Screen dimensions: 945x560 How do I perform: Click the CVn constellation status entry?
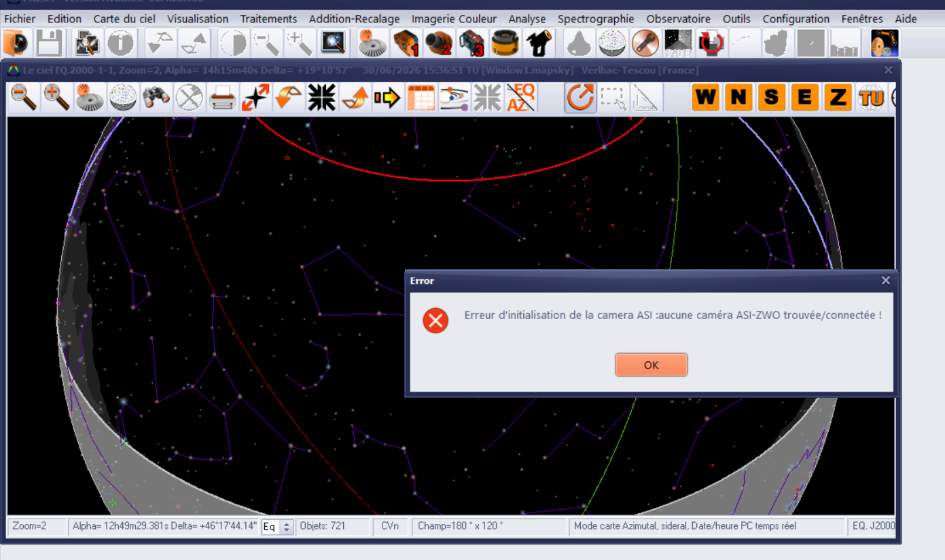pos(390,526)
